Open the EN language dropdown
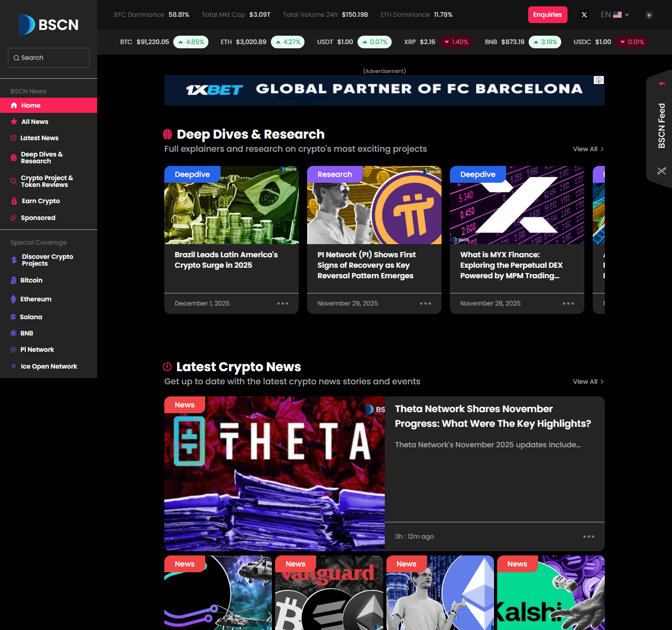Screen dimensions: 672x630 coord(614,15)
